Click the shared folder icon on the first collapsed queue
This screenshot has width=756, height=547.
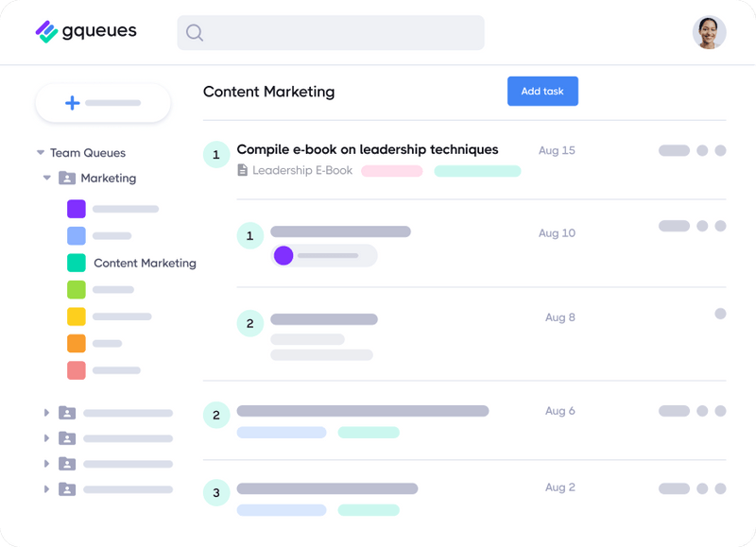[65, 413]
